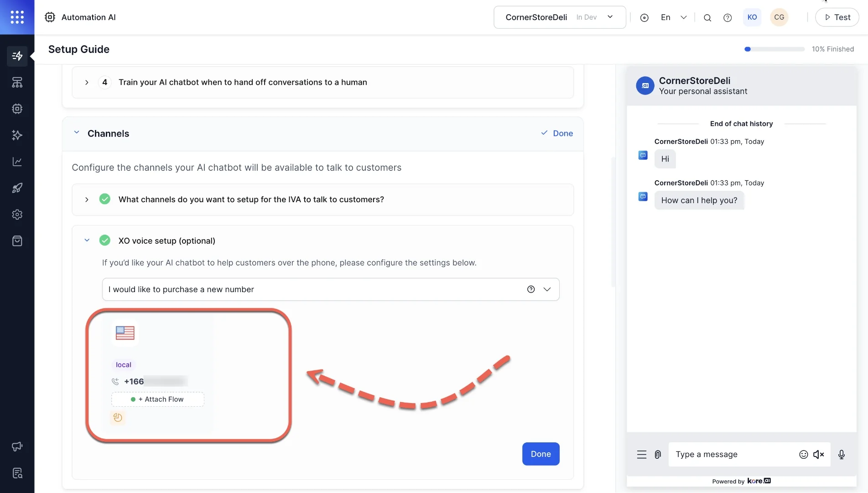Toggle the muted speaker icon in chat
Viewport: 868px width, 493px height.
pyautogui.click(x=819, y=455)
